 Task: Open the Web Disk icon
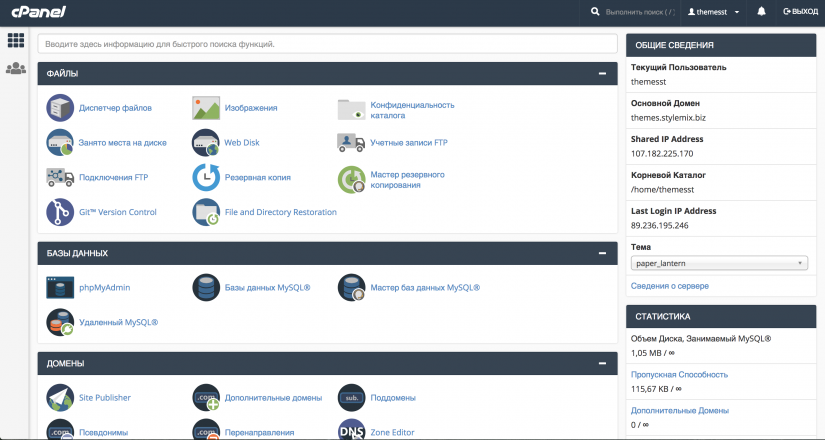tap(206, 143)
